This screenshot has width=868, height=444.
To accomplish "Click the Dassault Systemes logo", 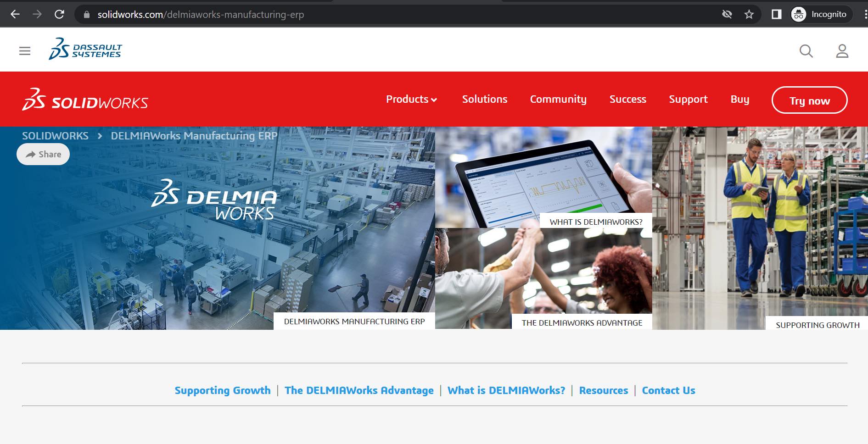I will 85,49.
